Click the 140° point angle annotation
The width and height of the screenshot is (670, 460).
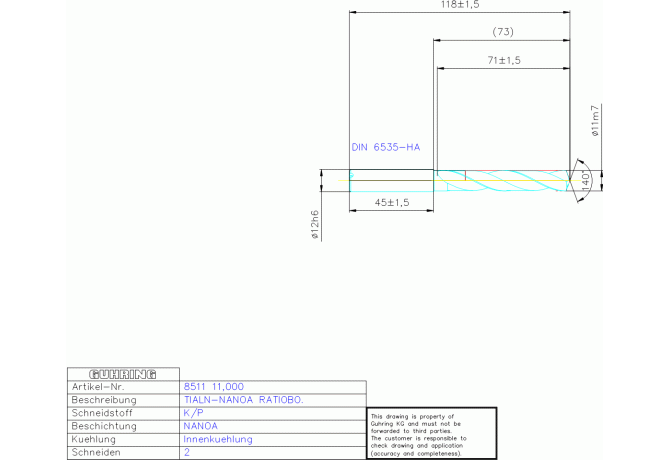586,181
